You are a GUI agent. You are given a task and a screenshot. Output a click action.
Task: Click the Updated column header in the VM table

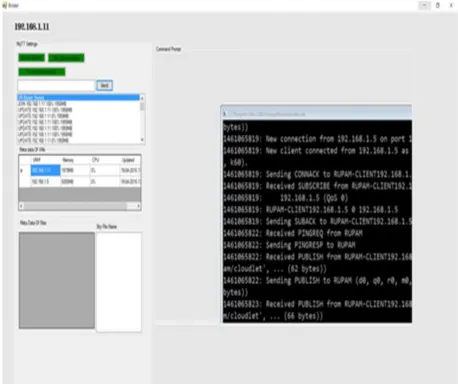point(130,160)
